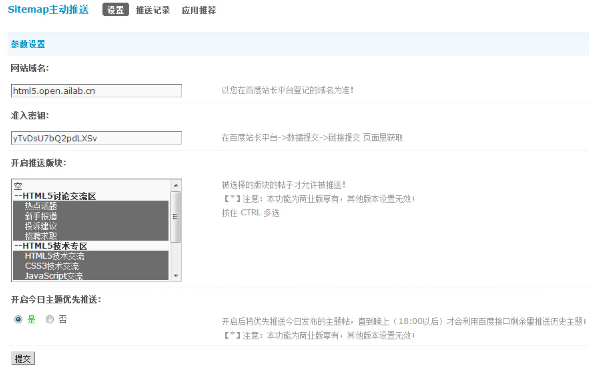Click the 参数设置 section header
This screenshot has height=376, width=589.
[28, 44]
